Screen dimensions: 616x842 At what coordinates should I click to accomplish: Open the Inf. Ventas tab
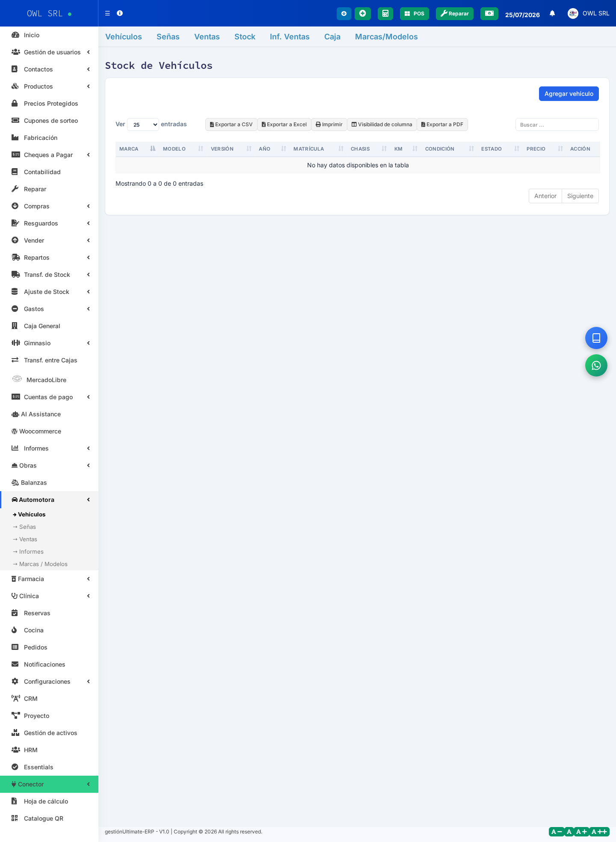point(290,37)
